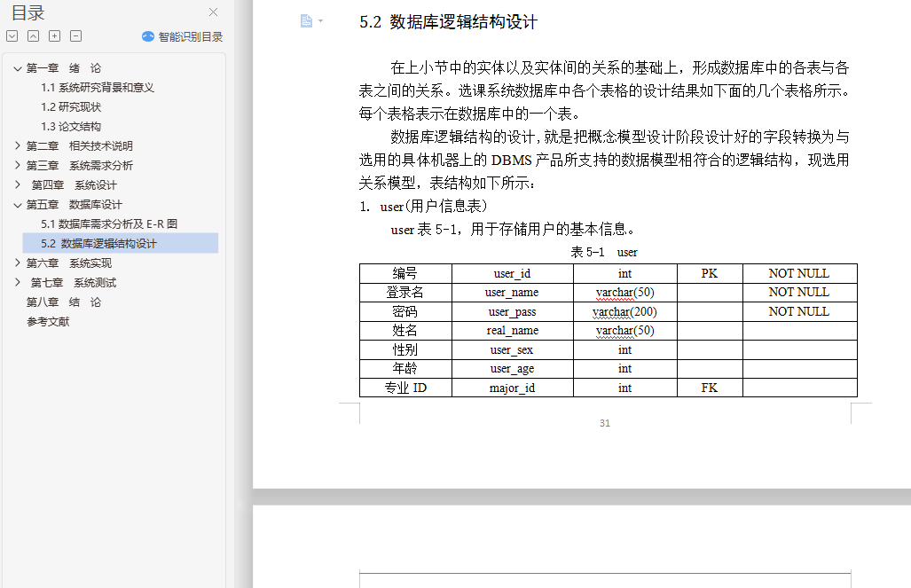Click the user_pass table cell
Image resolution: width=911 pixels, height=588 pixels.
click(513, 311)
